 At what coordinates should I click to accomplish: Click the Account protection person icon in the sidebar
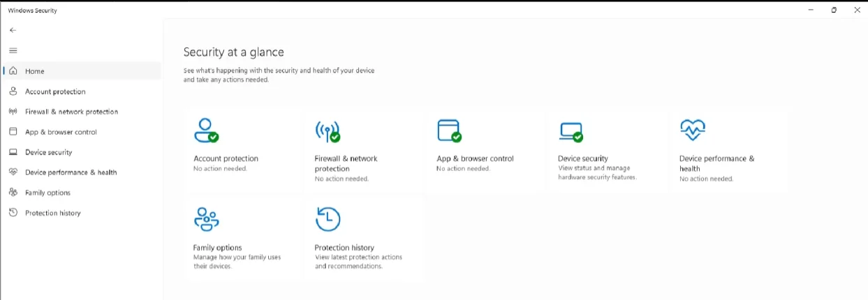click(x=13, y=91)
